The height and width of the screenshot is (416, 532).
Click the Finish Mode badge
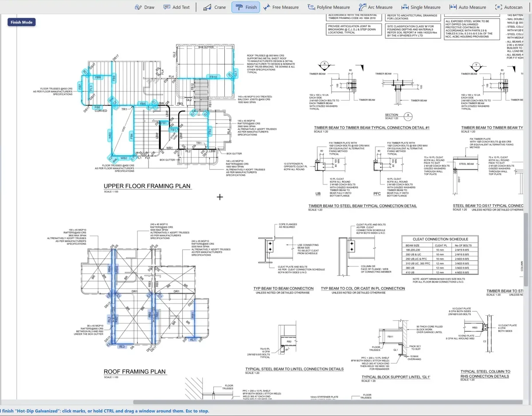21,22
